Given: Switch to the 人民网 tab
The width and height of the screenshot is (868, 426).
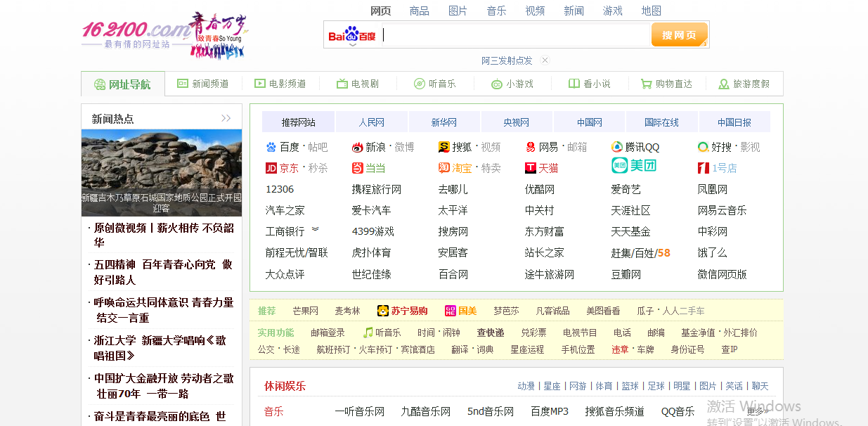Looking at the screenshot, I should pos(372,121).
